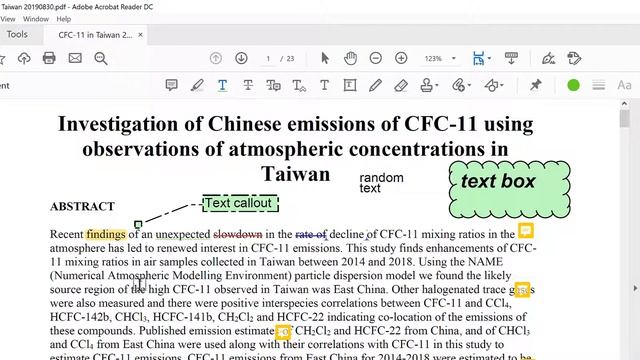Select the CFC-11 in Taiwan document tab
640x360 pixels.
[95, 35]
